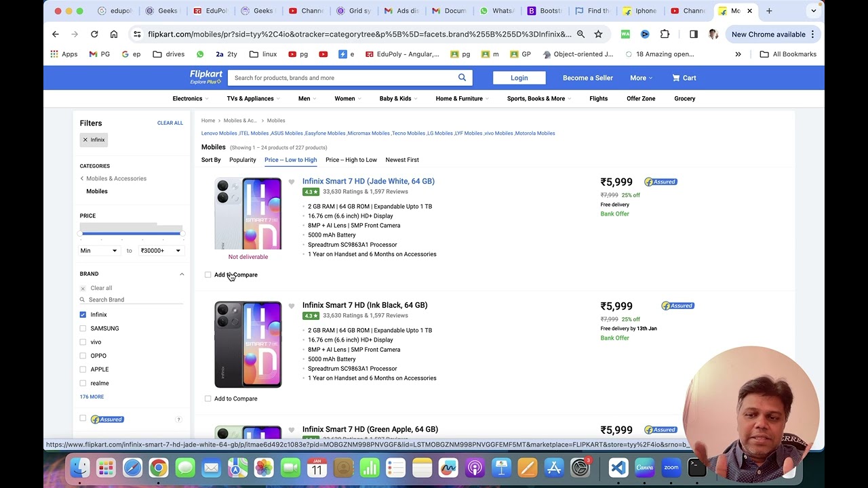868x488 pixels.
Task: Click the Login button
Action: point(519,78)
